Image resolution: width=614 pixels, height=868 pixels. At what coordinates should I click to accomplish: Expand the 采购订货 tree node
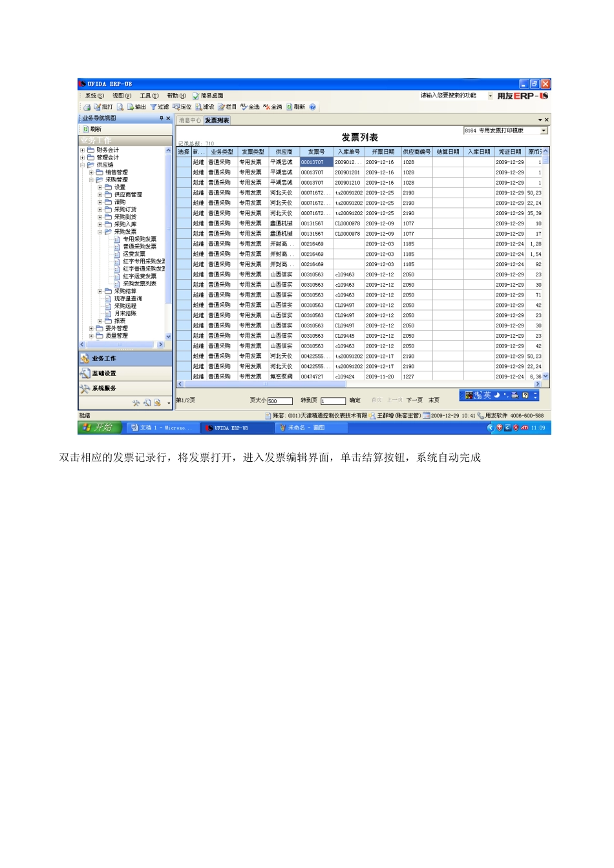(x=100, y=209)
